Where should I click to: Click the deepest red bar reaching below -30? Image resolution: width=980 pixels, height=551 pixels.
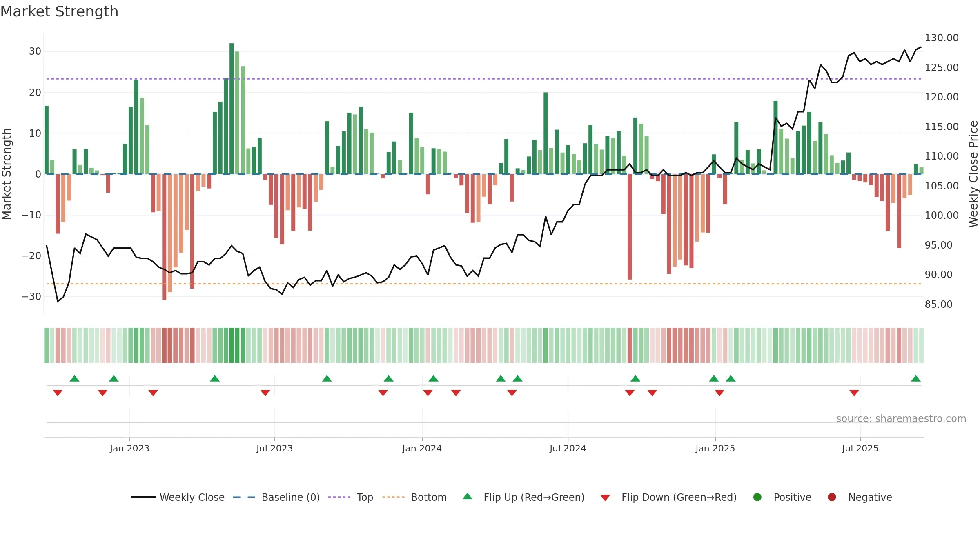(164, 237)
